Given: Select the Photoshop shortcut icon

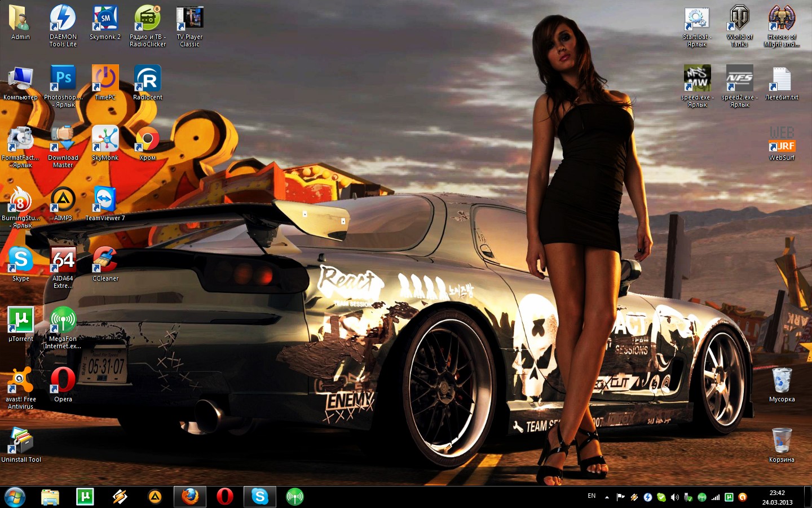Looking at the screenshot, I should click(63, 86).
